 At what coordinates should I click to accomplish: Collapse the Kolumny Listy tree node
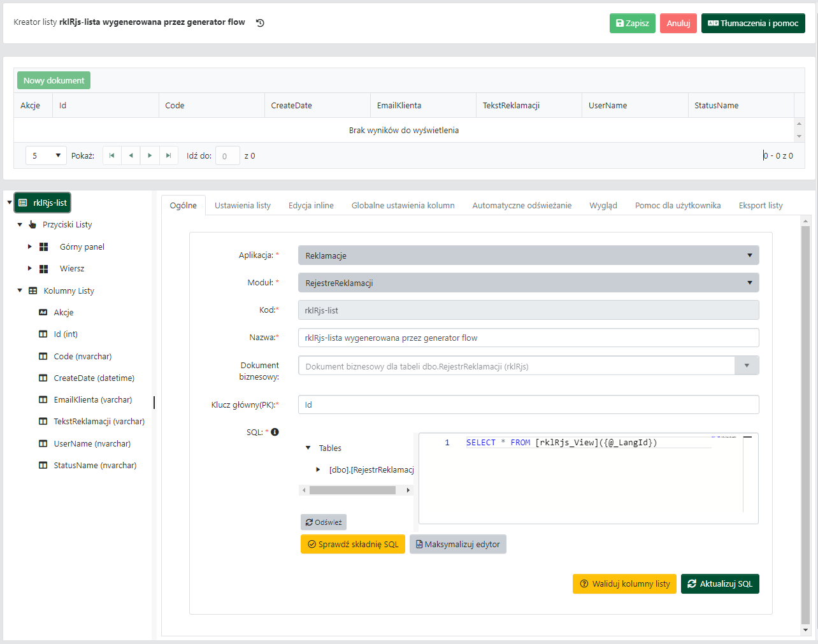20,290
